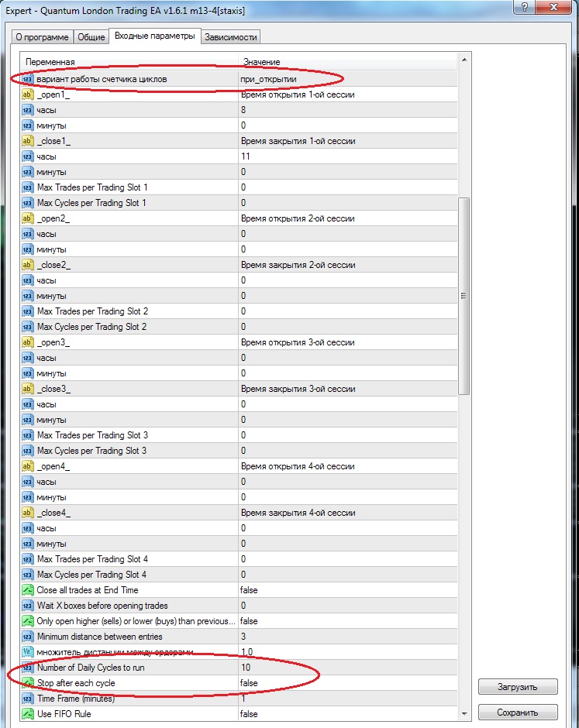Select icon of Max Trades per Trading Slot 1

[x=28, y=187]
